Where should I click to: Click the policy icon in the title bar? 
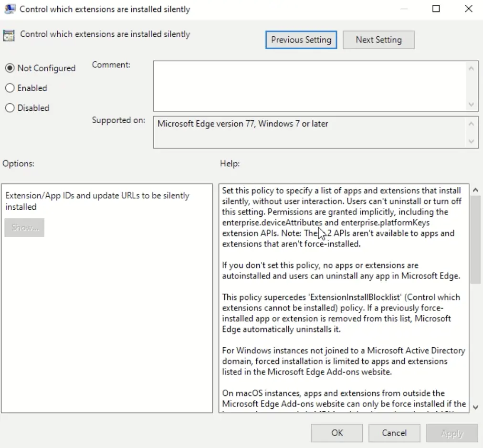(9, 9)
